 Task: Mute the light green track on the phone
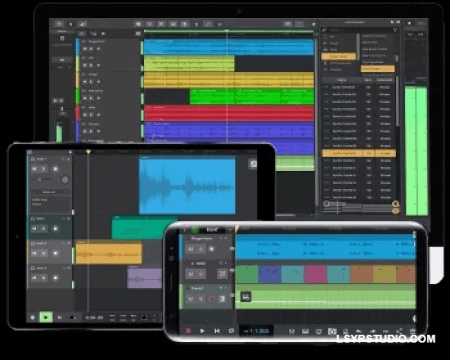click(x=191, y=299)
